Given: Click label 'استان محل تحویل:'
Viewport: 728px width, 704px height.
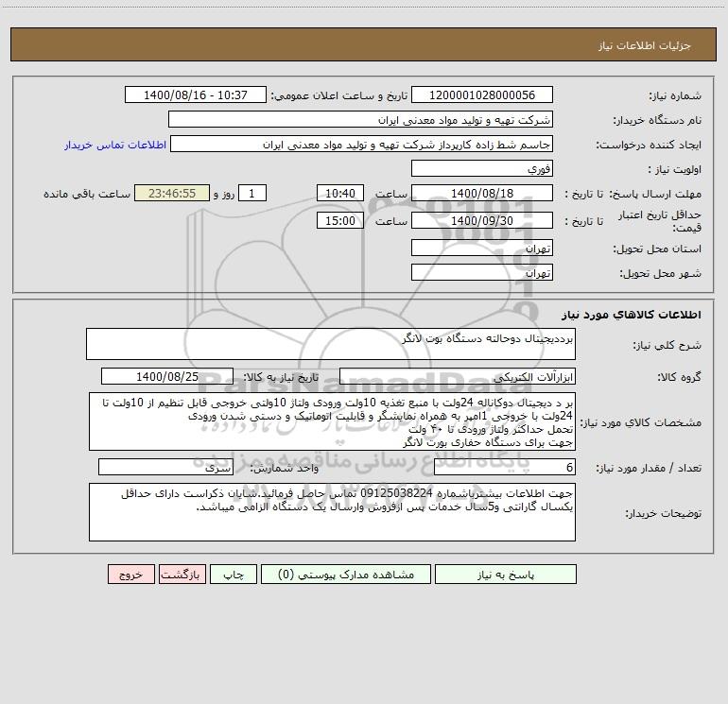Looking at the screenshot, I should [x=657, y=249].
